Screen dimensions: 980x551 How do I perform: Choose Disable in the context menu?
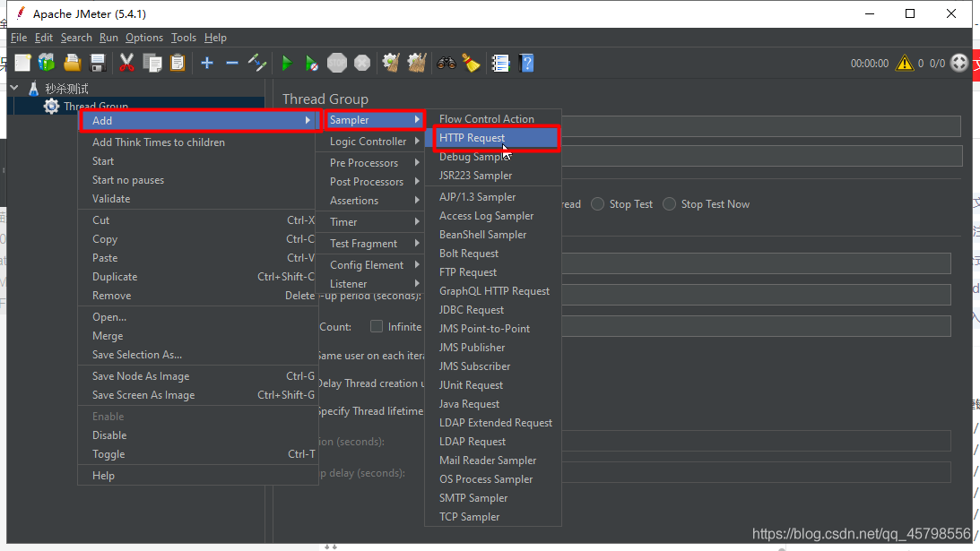tap(198, 435)
